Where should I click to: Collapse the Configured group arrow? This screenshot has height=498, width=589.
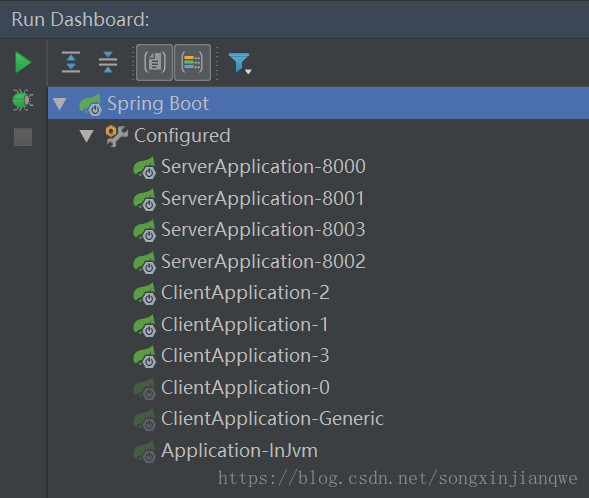[86, 136]
